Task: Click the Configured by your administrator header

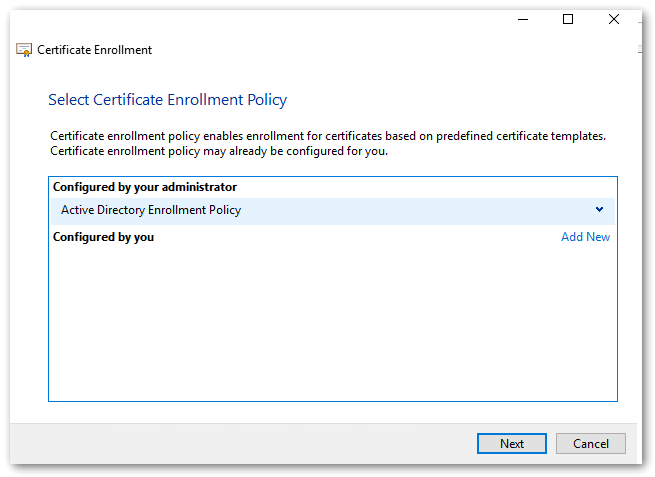Action: pyautogui.click(x=145, y=187)
